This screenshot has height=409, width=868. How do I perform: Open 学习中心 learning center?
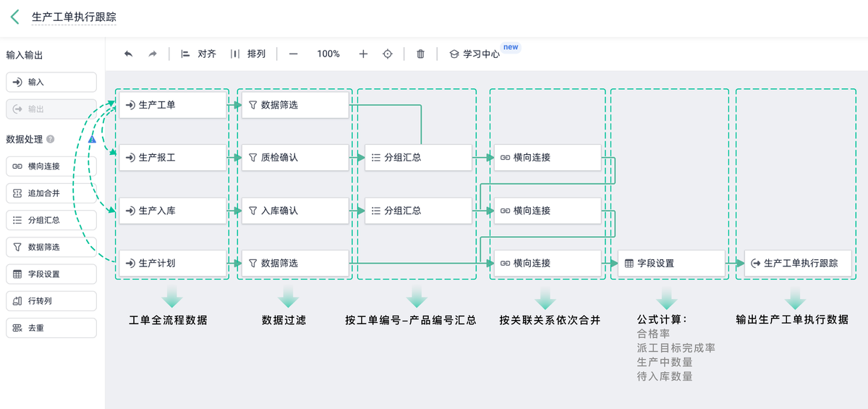click(475, 54)
